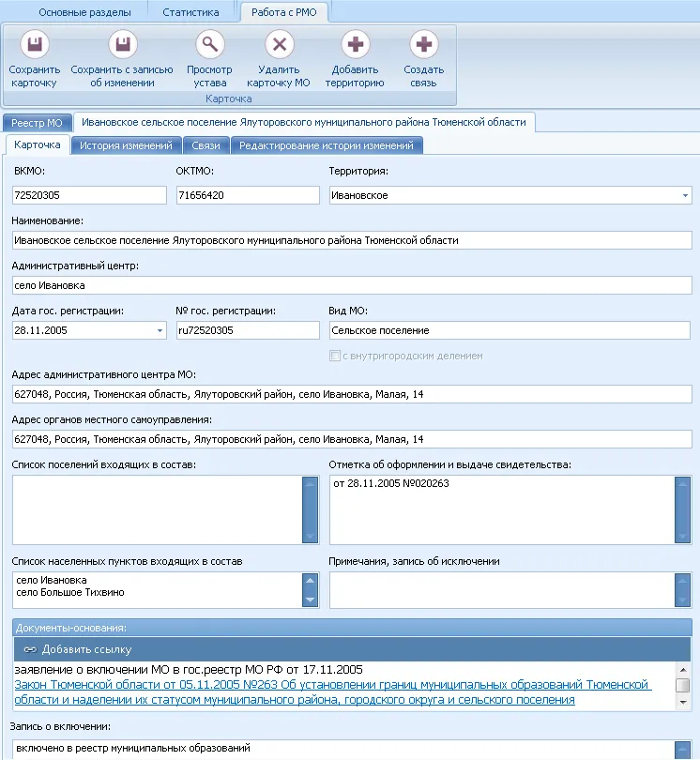This screenshot has width=700, height=760.
Task: Select the Работа с РМО ribbon tab
Action: click(284, 12)
